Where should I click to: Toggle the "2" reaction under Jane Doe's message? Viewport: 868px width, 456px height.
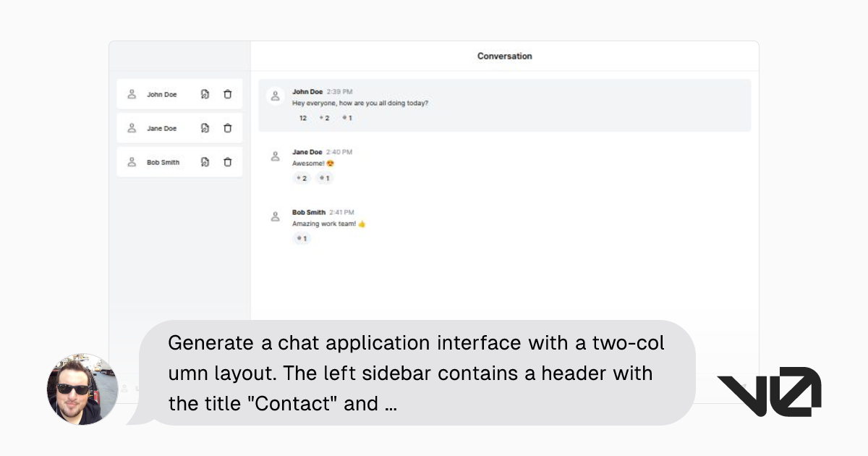coord(301,177)
